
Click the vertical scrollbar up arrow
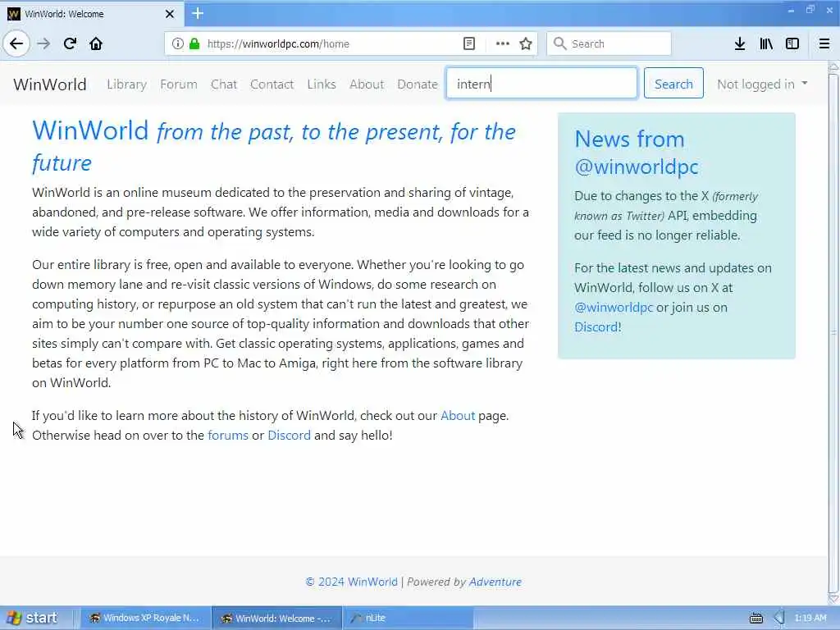point(833,67)
